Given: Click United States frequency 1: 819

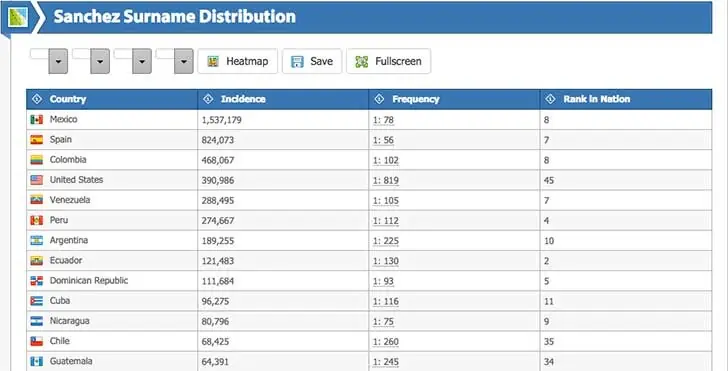Looking at the screenshot, I should 386,181.
